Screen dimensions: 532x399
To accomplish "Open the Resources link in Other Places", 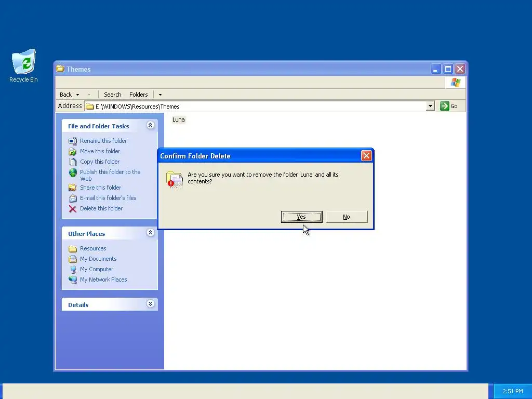I will coord(93,249).
